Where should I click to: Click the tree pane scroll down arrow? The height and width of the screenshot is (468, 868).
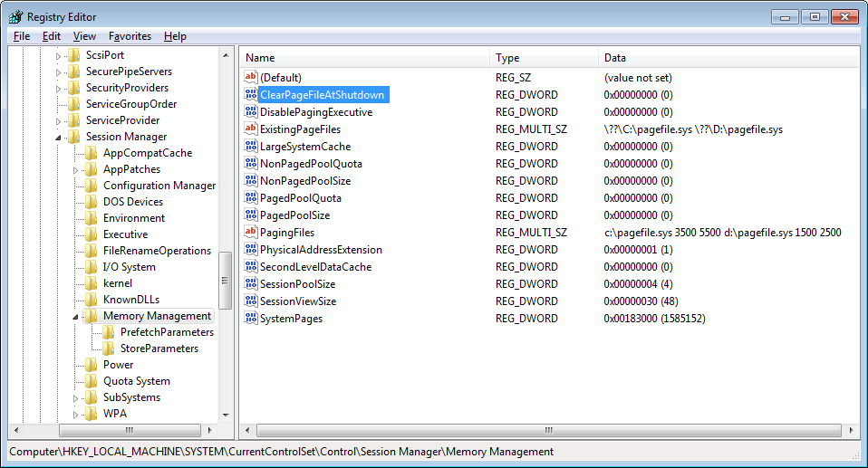coord(226,415)
